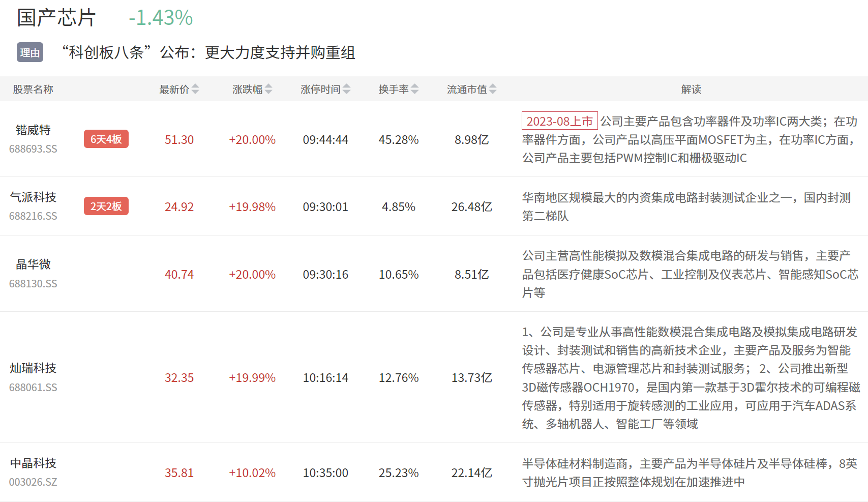Click the 6天4板 badge
Image resolution: width=868 pixels, height=502 pixels.
tap(106, 139)
